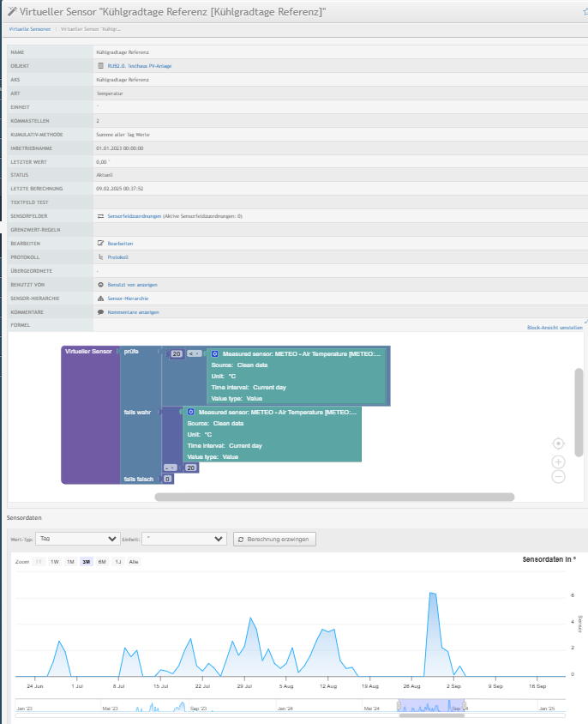
Task: Click the Berechnung erzwingen button
Action: [274, 539]
